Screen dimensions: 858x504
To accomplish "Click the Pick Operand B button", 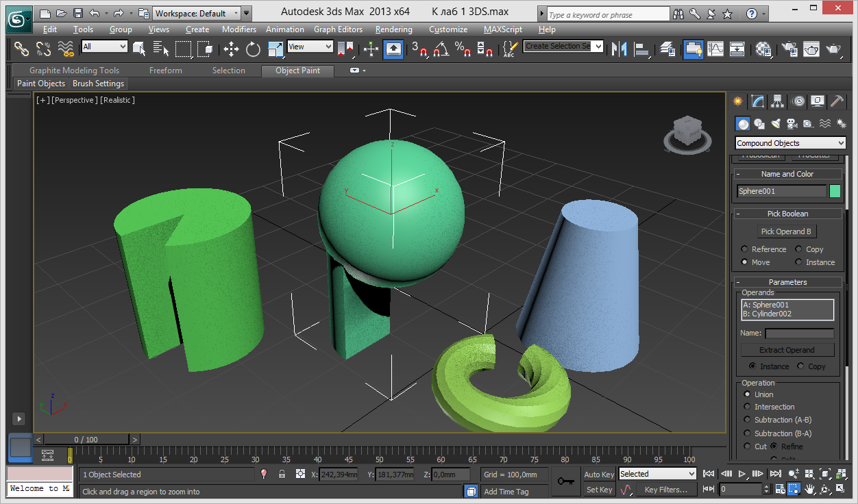I will pyautogui.click(x=786, y=231).
